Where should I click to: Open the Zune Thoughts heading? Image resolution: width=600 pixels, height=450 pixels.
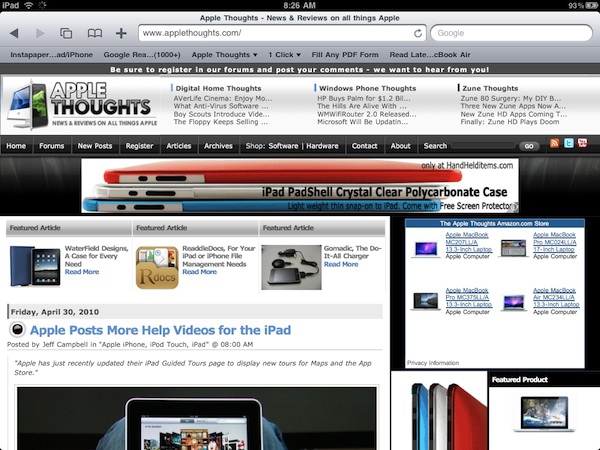[x=490, y=88]
